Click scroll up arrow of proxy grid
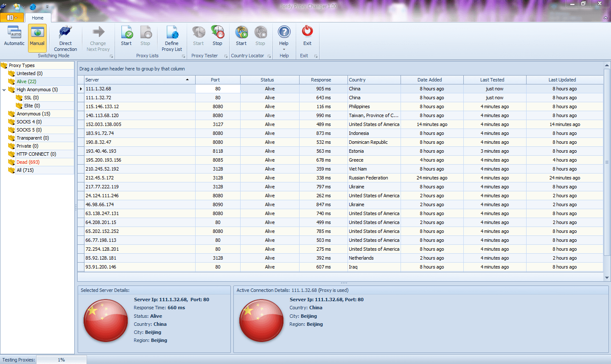Screen dimensions: 611x364 607,65
